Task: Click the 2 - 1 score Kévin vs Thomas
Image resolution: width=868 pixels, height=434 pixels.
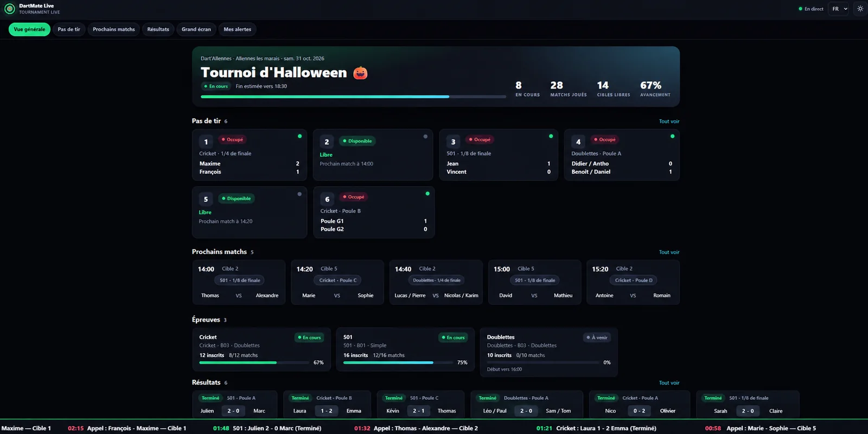Action: point(418,411)
